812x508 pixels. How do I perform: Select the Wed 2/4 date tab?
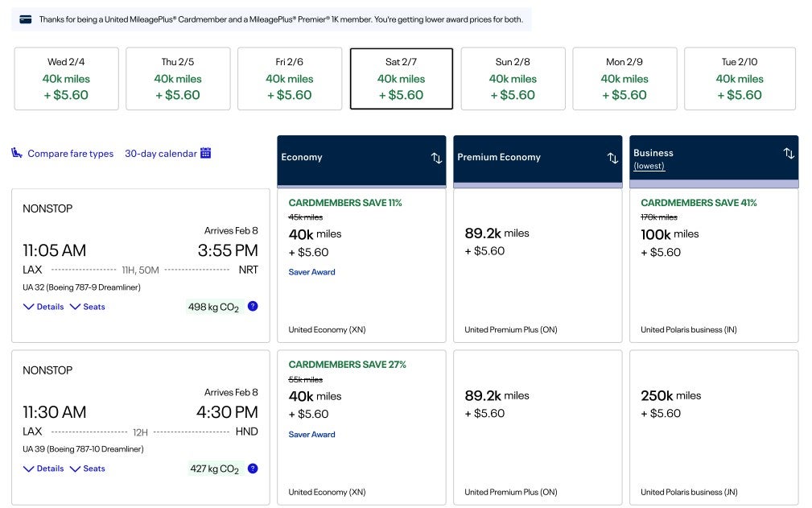point(66,79)
